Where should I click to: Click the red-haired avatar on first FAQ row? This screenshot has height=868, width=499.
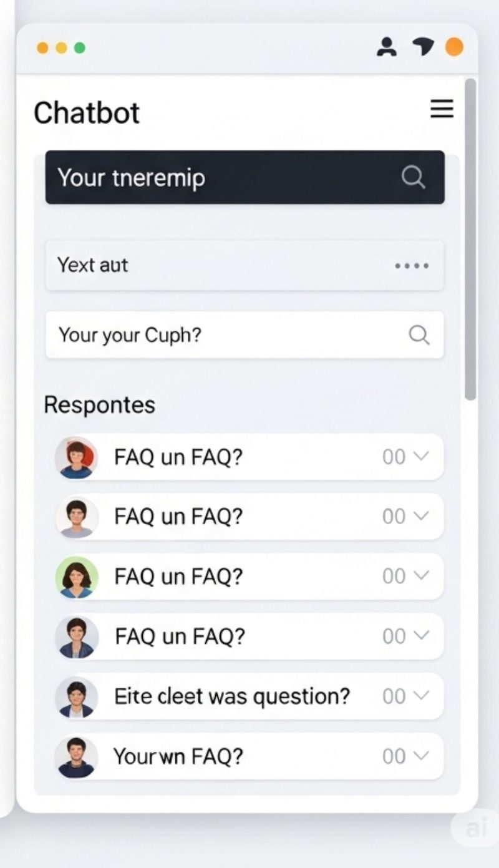point(76,457)
